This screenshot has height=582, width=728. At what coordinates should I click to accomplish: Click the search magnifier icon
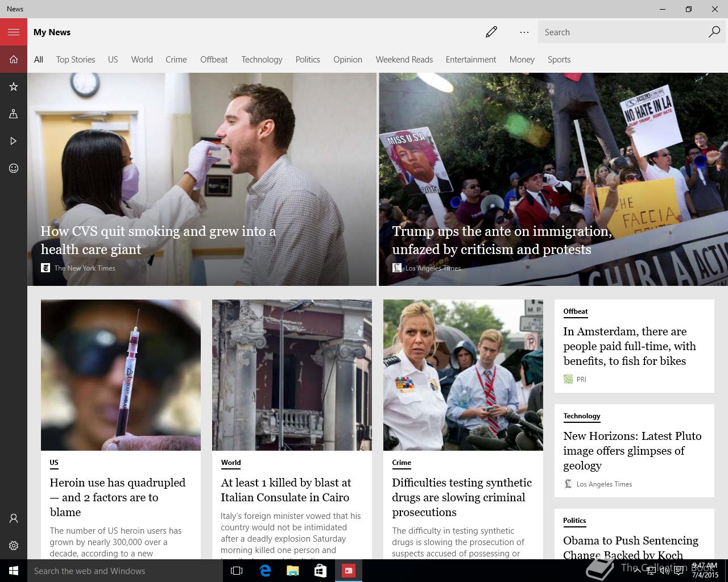tap(714, 32)
